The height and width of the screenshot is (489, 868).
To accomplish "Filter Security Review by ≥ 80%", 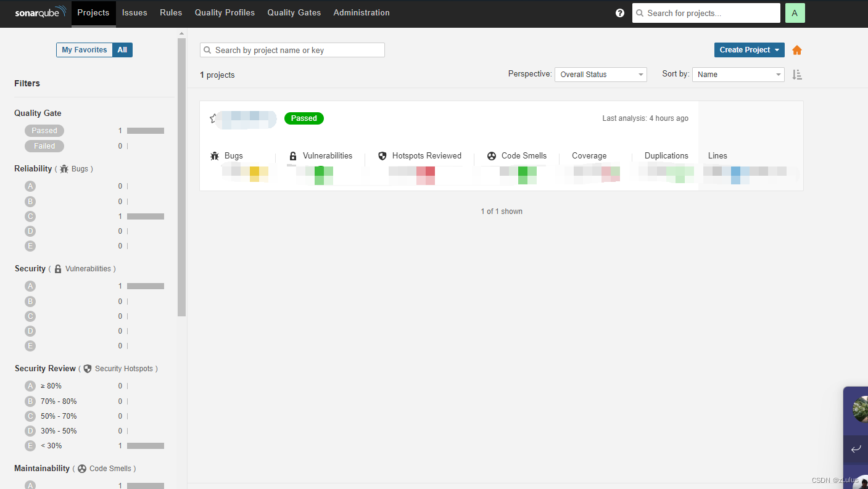I will coord(43,386).
